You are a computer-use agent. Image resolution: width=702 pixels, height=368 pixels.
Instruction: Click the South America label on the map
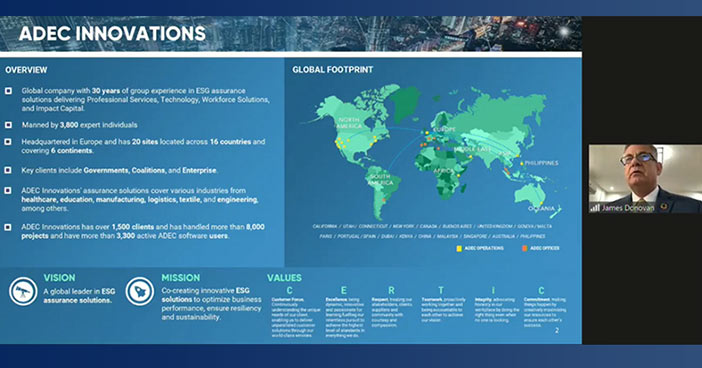pos(380,180)
